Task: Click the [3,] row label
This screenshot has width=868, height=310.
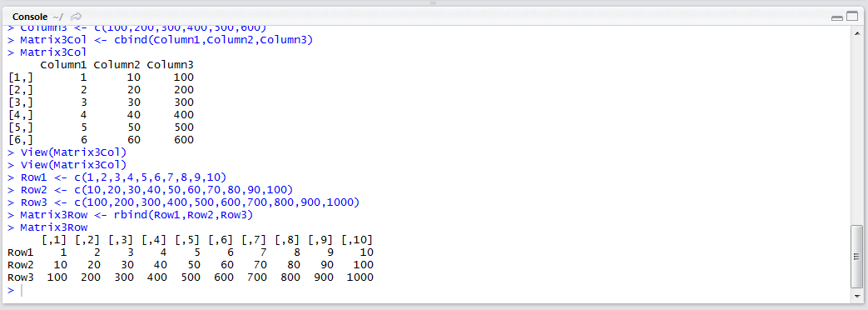Action: [21, 102]
